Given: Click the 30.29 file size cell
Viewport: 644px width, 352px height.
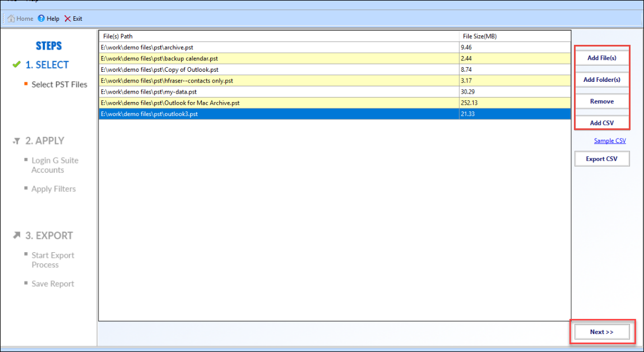Looking at the screenshot, I should click(x=515, y=91).
